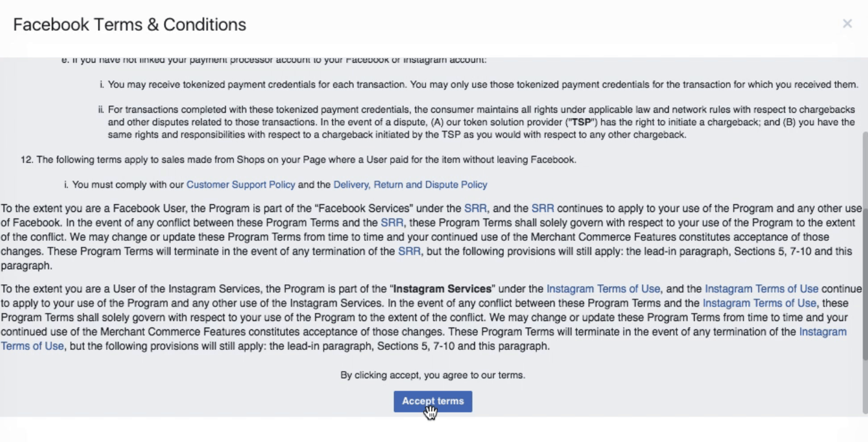Close the Facebook Terms & Conditions dialog
This screenshot has height=442, width=868.
(x=847, y=24)
